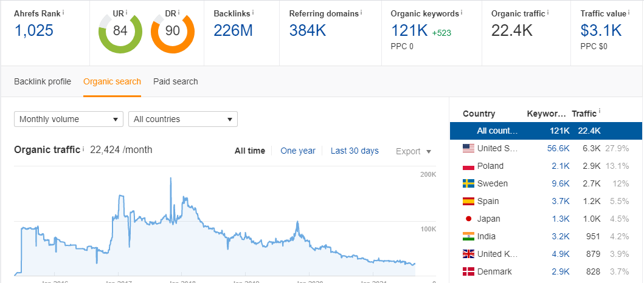Switch to Paid search tab
This screenshot has width=644, height=283.
point(175,81)
